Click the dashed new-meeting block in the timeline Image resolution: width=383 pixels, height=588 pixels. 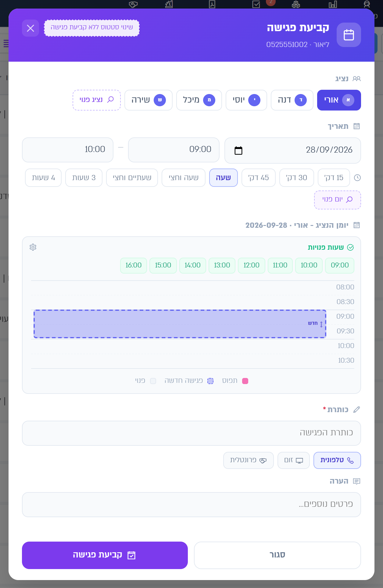point(180,324)
